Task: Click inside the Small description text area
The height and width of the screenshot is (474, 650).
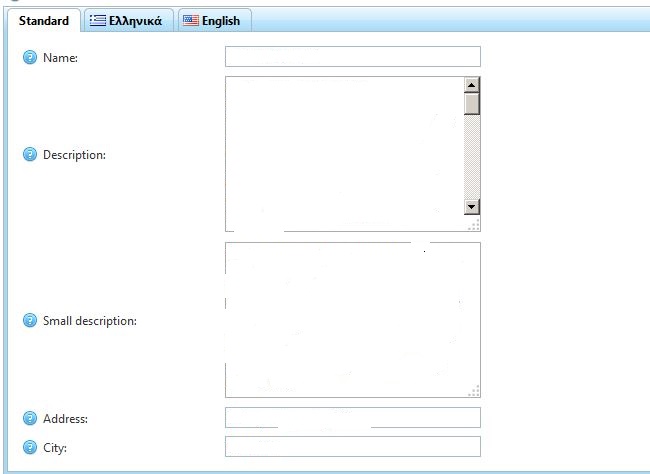Action: (x=353, y=320)
